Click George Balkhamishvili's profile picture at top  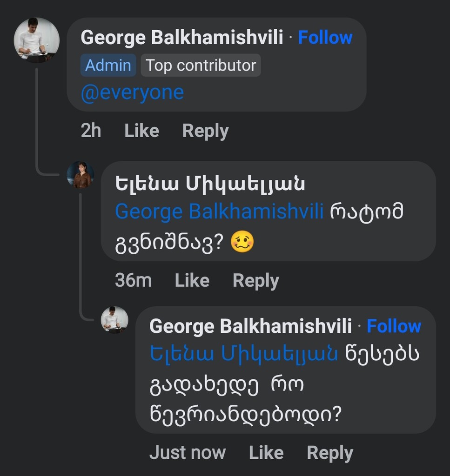pyautogui.click(x=36, y=40)
